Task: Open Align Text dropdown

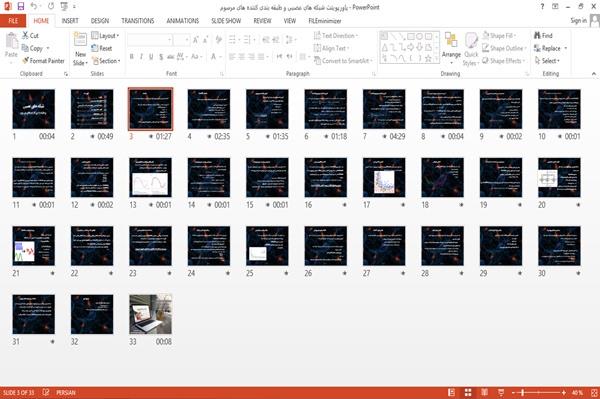Action: click(331, 48)
